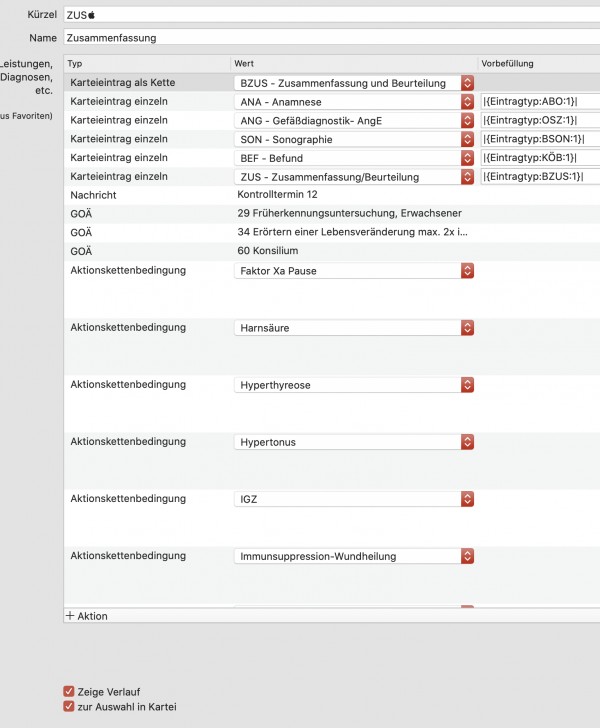600x728 pixels.
Task: Select the GOÄ 60 Konsilium row
Action: click(x=332, y=251)
